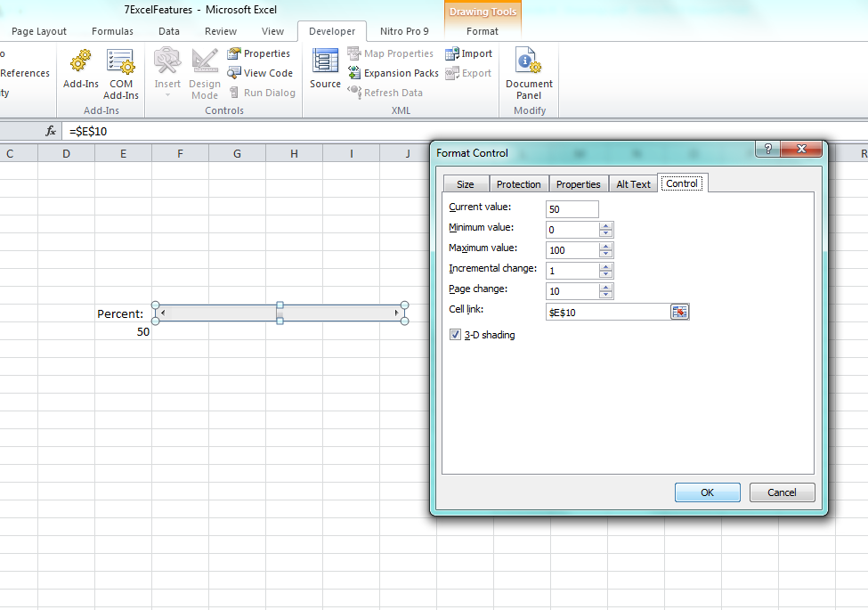This screenshot has height=610, width=868.
Task: Click the Maximum value up spinner
Action: point(607,246)
